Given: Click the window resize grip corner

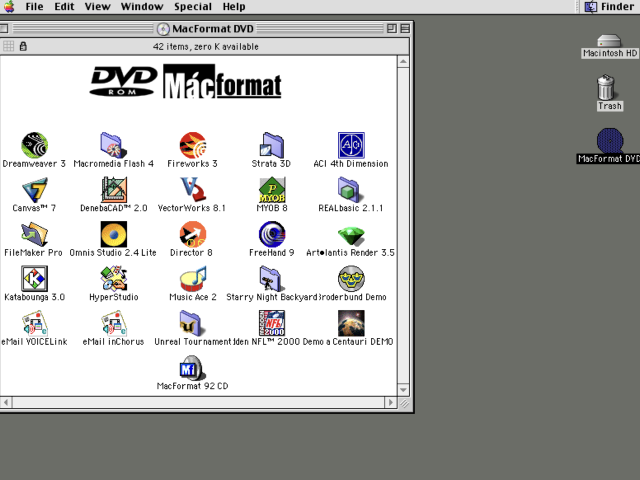Looking at the screenshot, I should [404, 403].
